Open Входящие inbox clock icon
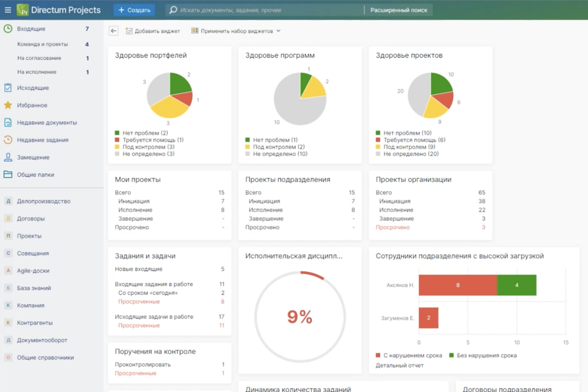Viewport: 588px width, 392px height. (8, 29)
